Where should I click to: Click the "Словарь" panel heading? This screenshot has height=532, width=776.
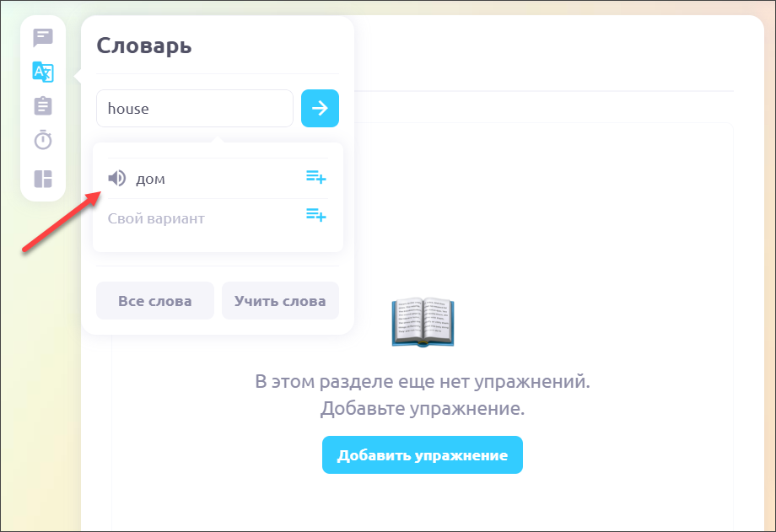(x=144, y=46)
